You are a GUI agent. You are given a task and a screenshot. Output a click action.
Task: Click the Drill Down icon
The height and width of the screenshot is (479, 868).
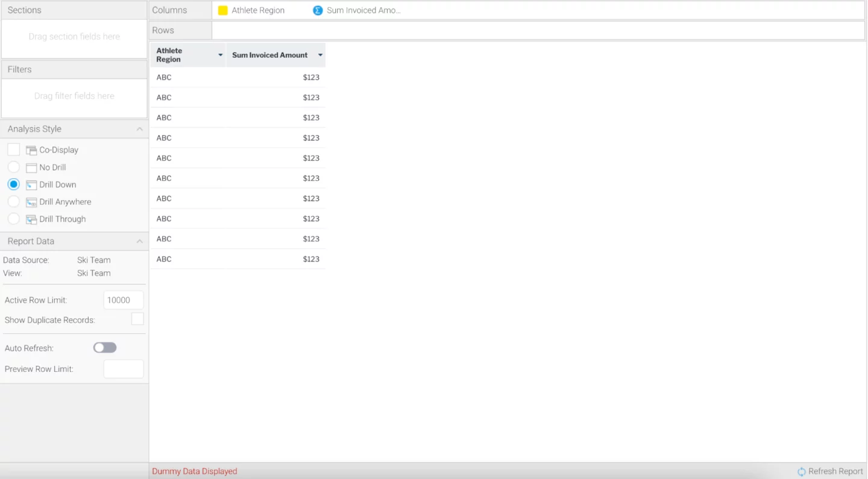(x=31, y=185)
